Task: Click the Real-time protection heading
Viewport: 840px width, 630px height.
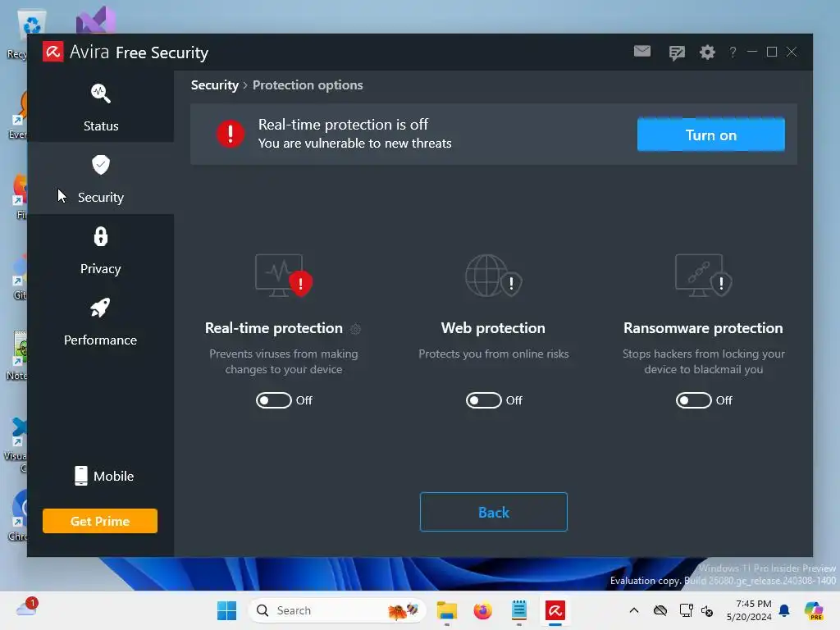Action: (x=274, y=328)
